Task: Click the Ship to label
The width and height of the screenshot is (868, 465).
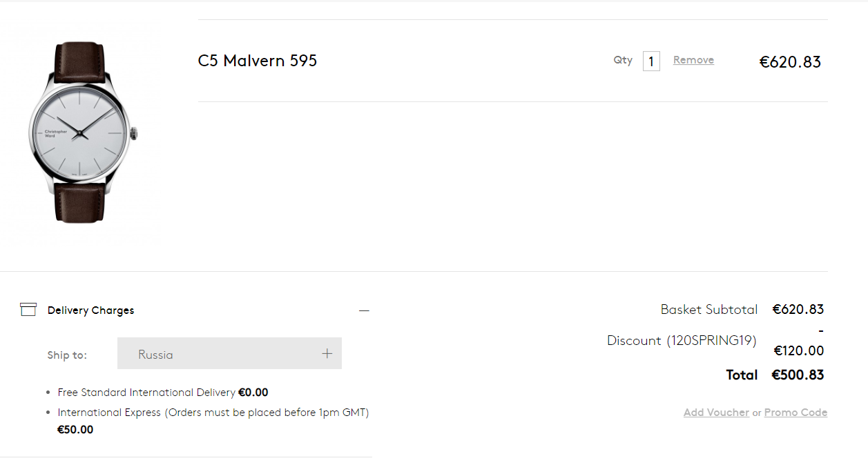Action: [x=67, y=355]
